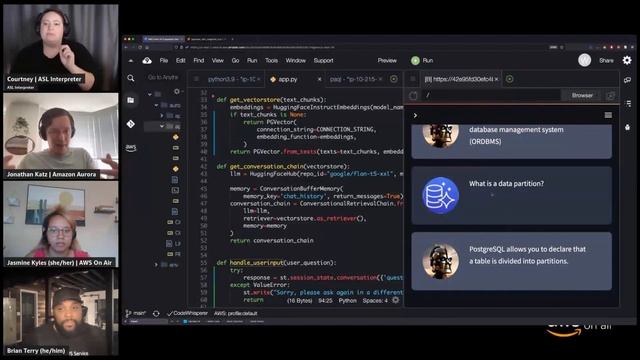
Task: Click the Go to Anything search field
Action: [163, 77]
